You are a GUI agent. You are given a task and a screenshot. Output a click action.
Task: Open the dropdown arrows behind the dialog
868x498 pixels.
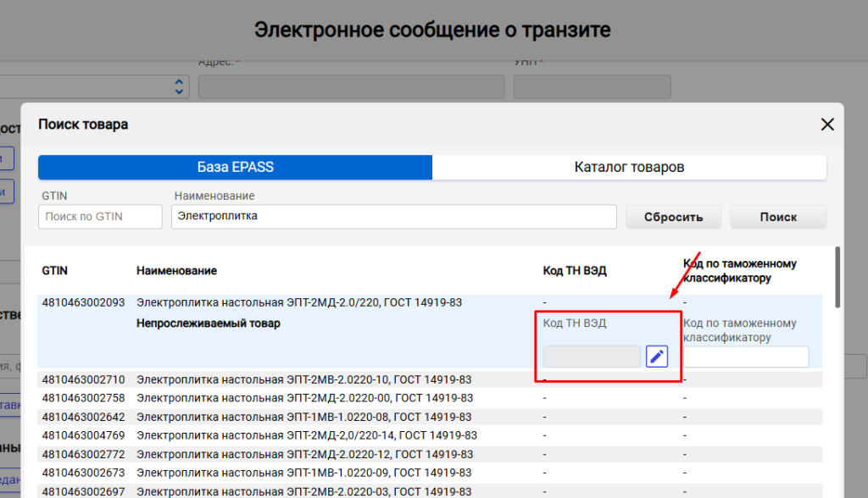pyautogui.click(x=179, y=86)
